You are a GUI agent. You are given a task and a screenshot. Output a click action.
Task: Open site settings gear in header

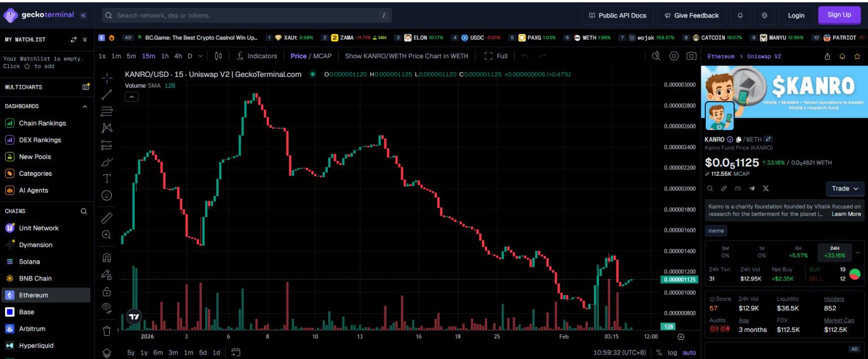point(764,15)
